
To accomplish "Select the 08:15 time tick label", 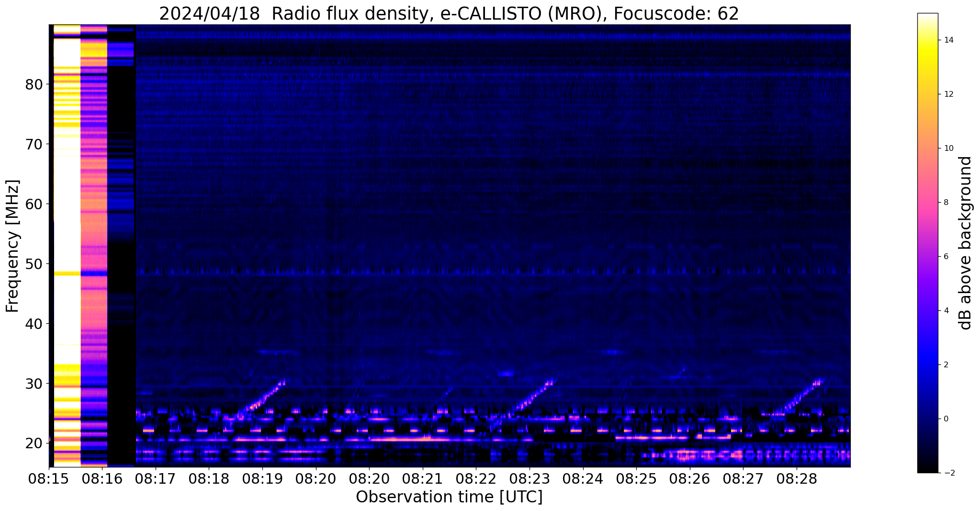I will pyautogui.click(x=48, y=479).
